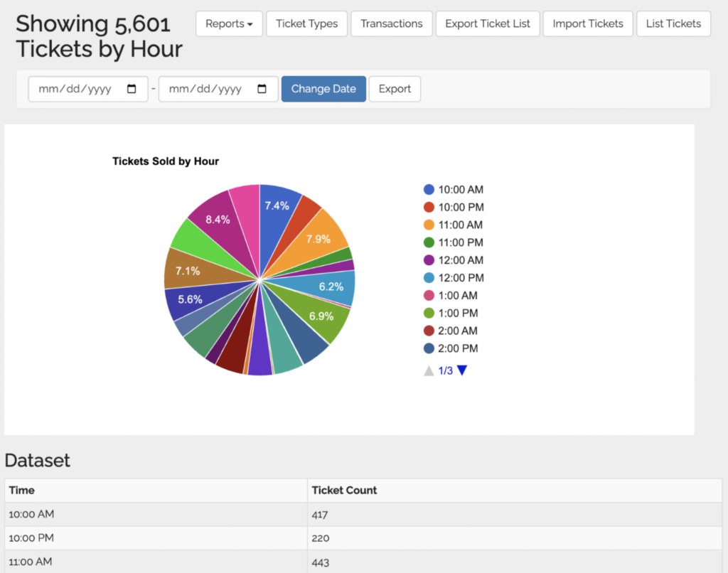Click the Import Tickets button
The height and width of the screenshot is (573, 728).
click(588, 24)
